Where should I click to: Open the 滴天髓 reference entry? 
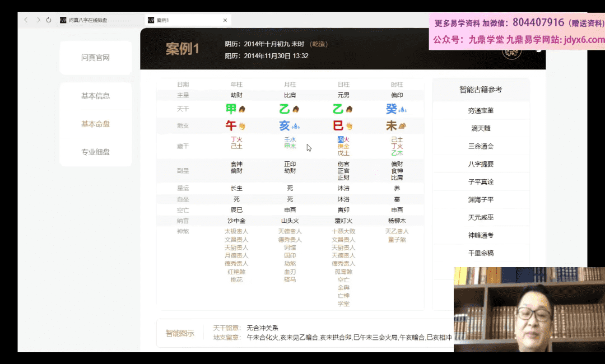point(481,128)
